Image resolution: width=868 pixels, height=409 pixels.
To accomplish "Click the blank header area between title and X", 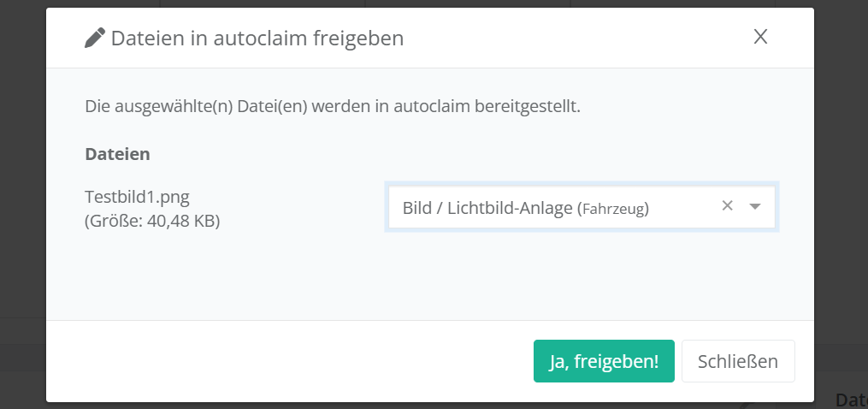I will point(577,38).
